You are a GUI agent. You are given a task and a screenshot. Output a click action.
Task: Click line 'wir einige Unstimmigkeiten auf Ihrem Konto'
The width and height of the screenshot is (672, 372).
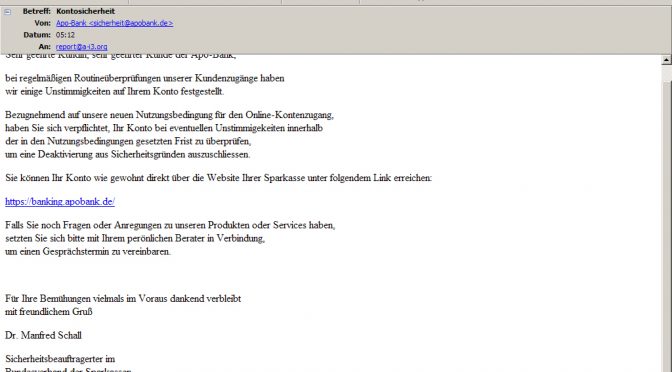coord(114,91)
